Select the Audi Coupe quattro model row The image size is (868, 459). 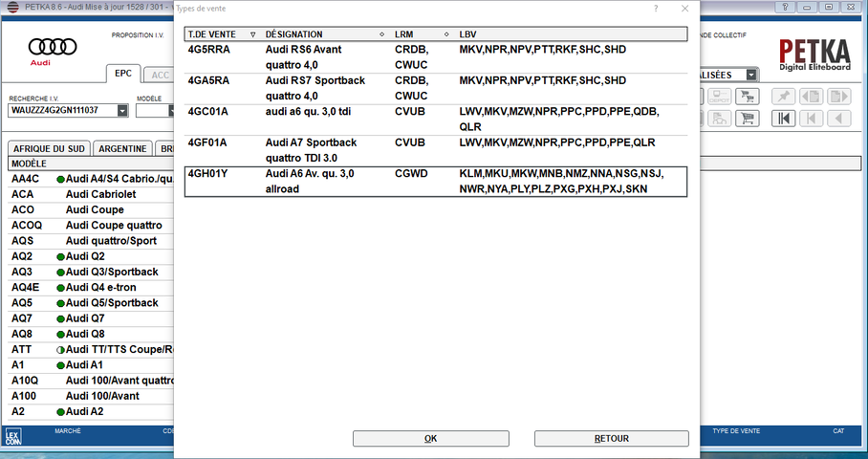(92, 226)
